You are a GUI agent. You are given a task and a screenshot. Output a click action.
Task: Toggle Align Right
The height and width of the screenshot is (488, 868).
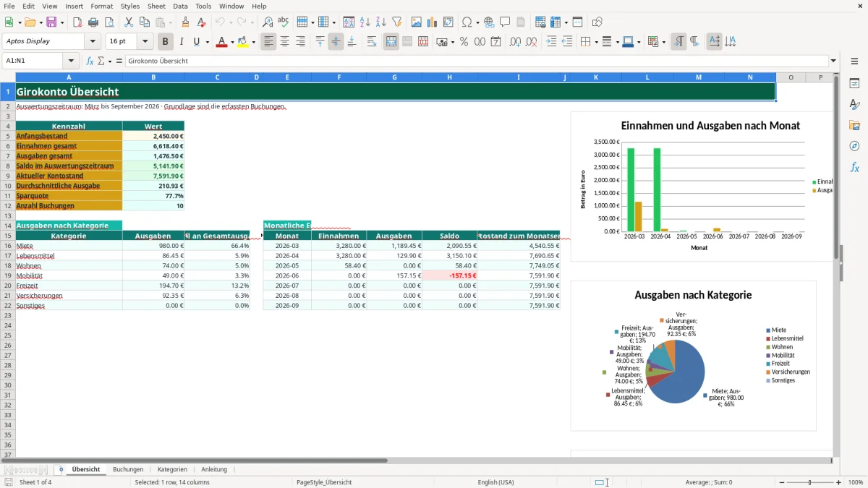301,42
